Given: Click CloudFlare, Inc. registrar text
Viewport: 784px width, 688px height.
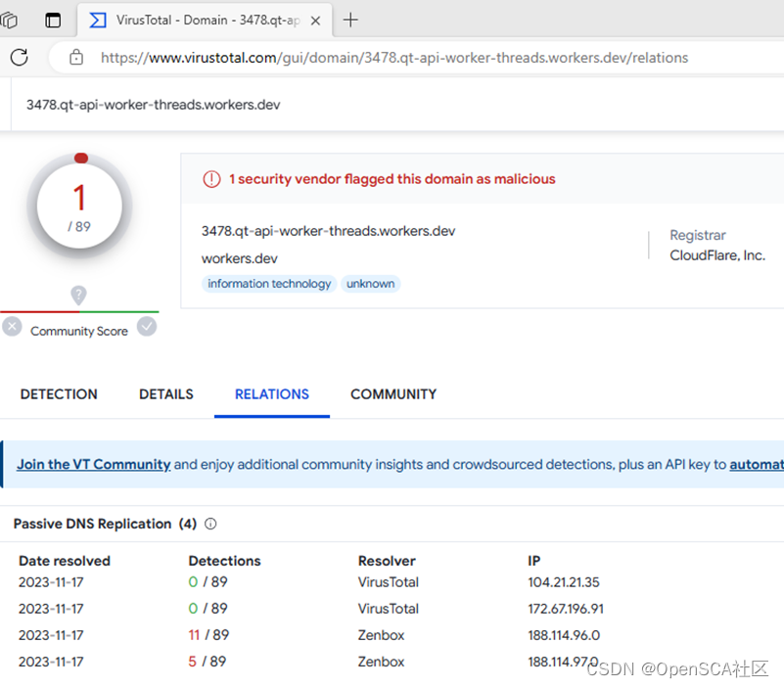Looking at the screenshot, I should click(x=717, y=255).
